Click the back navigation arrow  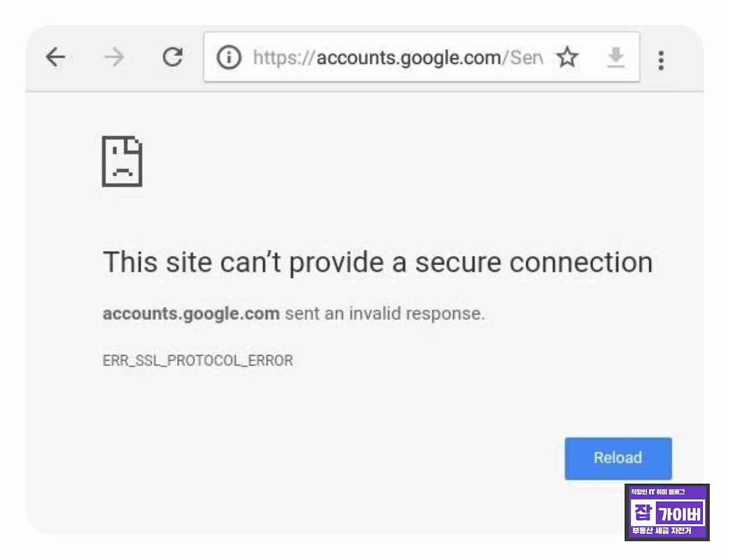[55, 57]
